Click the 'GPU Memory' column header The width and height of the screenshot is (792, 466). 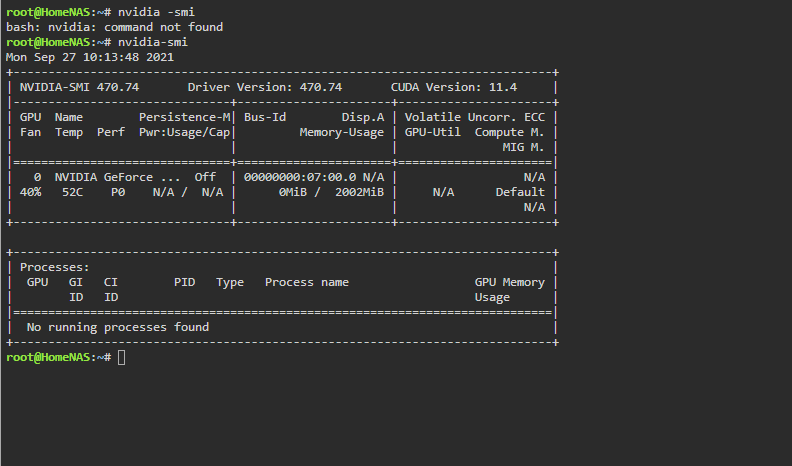pos(510,282)
